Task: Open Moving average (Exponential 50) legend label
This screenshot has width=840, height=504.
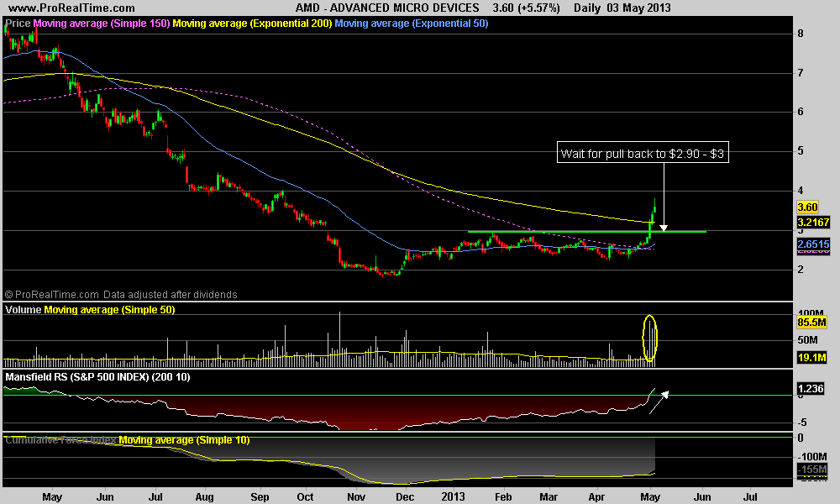Action: pyautogui.click(x=412, y=24)
